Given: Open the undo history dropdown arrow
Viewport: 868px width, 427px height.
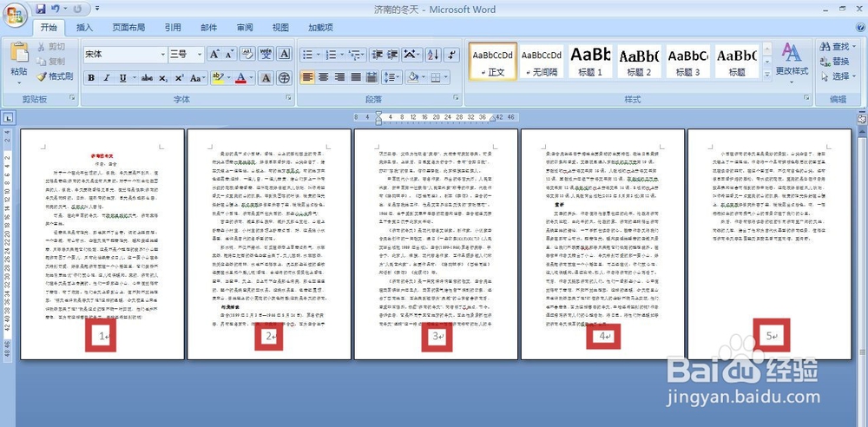Looking at the screenshot, I should pos(65,9).
